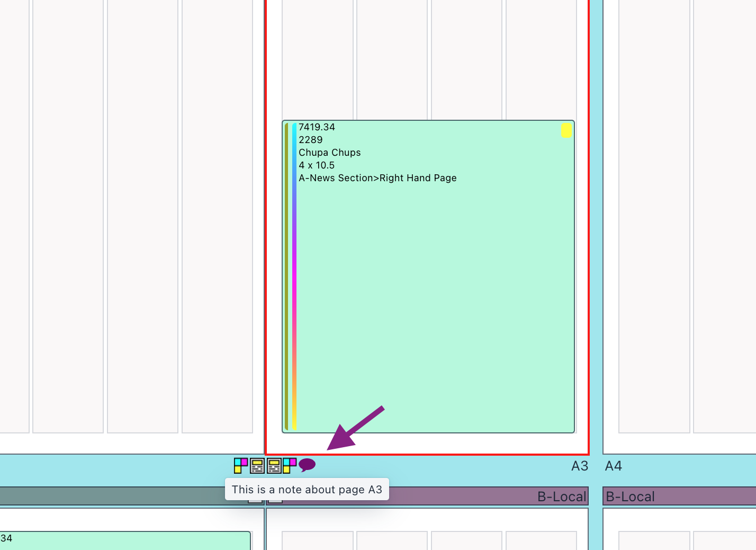Click rightmost empty column above the Chupa Chups ad
The width and height of the screenshot is (756, 550).
click(541, 58)
